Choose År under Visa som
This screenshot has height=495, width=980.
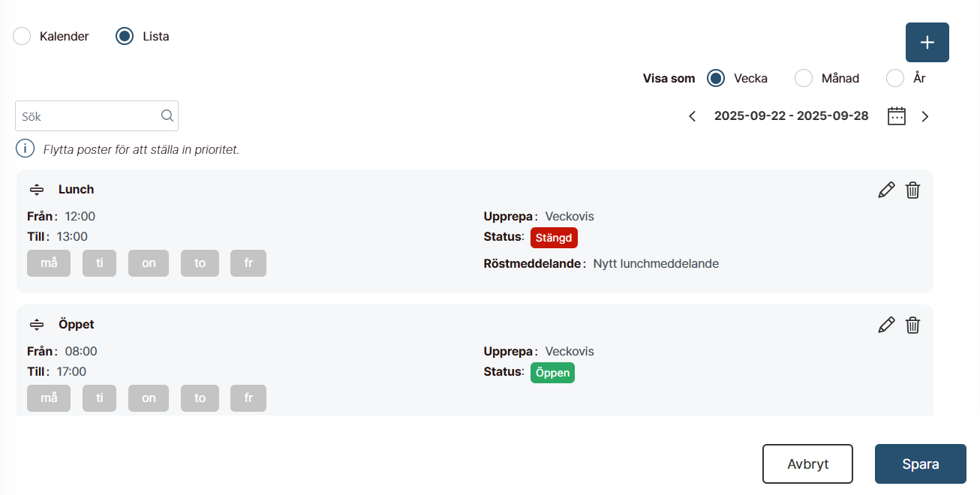tap(895, 78)
